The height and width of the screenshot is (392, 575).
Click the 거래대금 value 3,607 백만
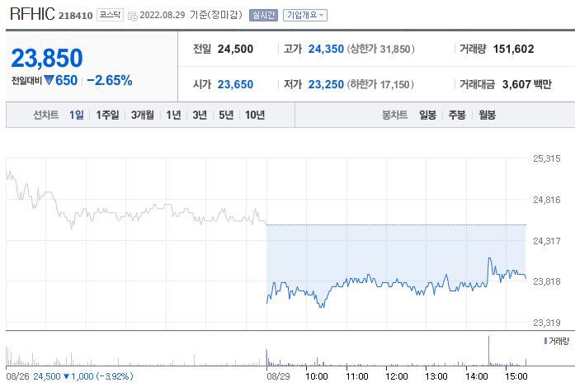pos(527,84)
